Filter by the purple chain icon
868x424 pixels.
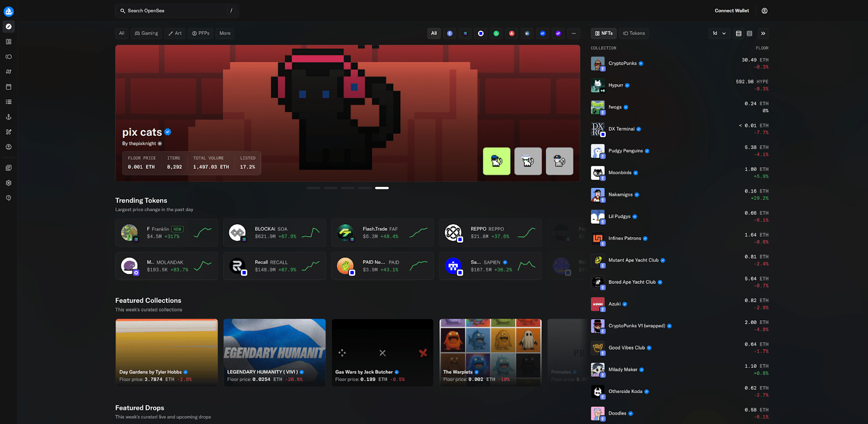click(x=558, y=34)
